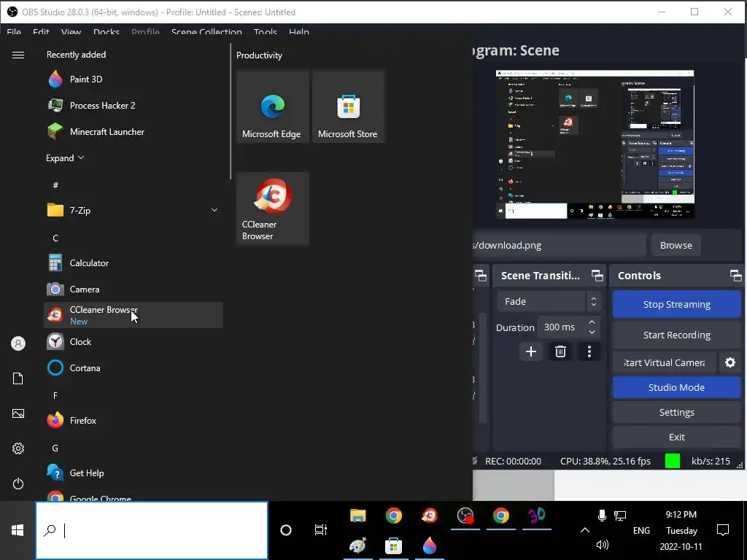This screenshot has width=747, height=560.
Task: Launch Firefox from the app list
Action: 133,420
